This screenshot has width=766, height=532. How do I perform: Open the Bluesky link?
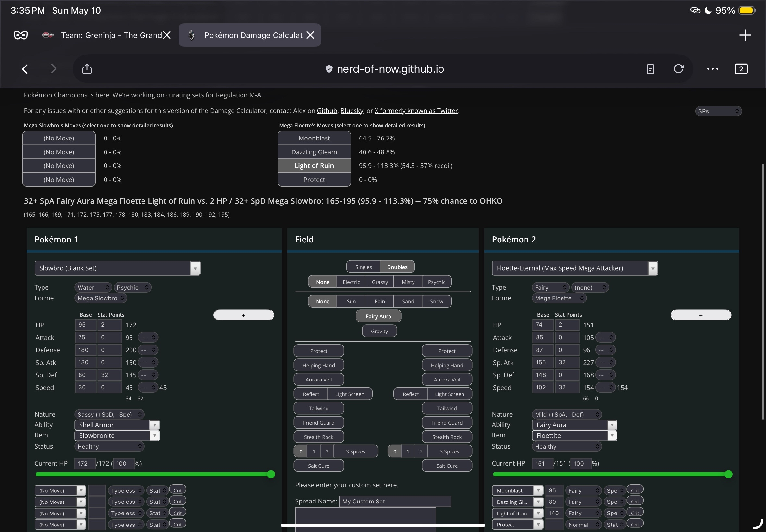352,111
